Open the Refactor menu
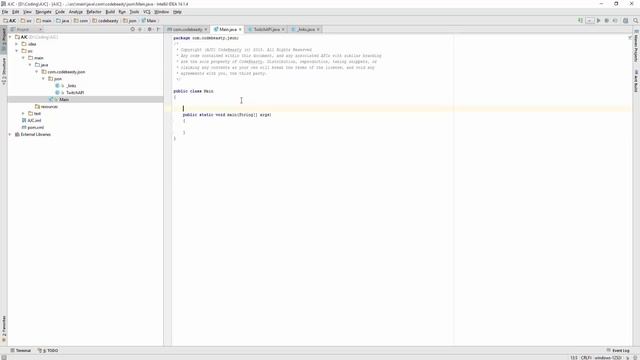 94,12
